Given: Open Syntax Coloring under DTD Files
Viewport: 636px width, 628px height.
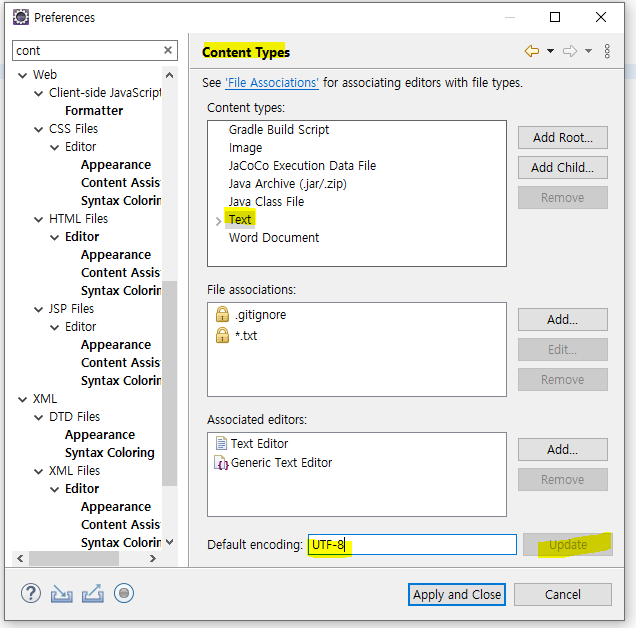Looking at the screenshot, I should (110, 453).
